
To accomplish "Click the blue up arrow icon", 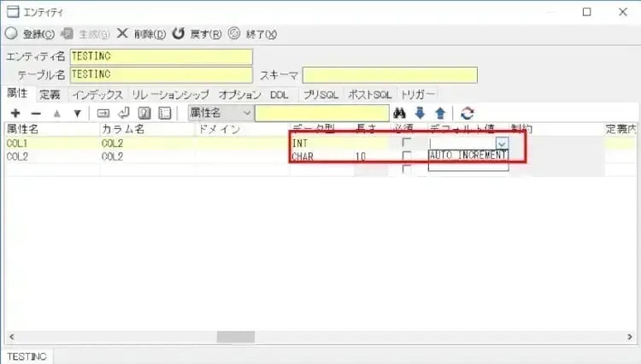I will 440,113.
